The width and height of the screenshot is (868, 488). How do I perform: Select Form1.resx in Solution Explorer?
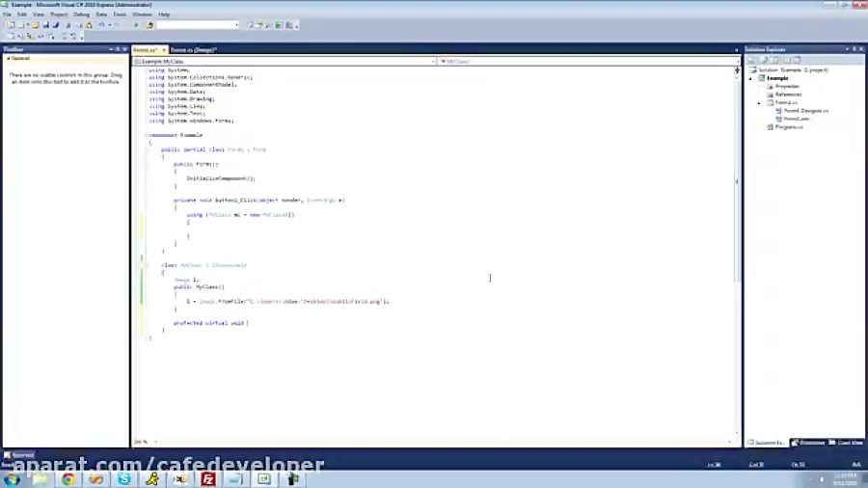pyautogui.click(x=798, y=119)
